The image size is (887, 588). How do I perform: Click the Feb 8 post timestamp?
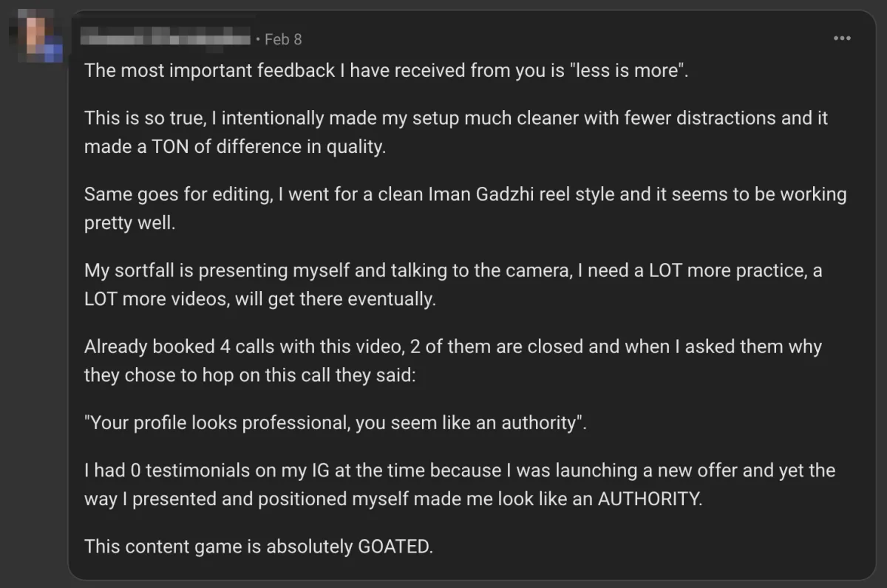tap(283, 39)
